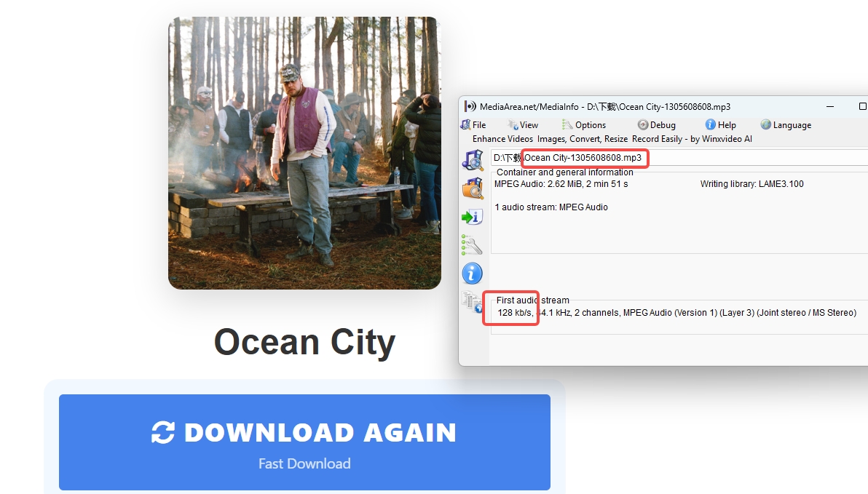Open the File menu
This screenshot has height=494, width=868.
[x=479, y=124]
